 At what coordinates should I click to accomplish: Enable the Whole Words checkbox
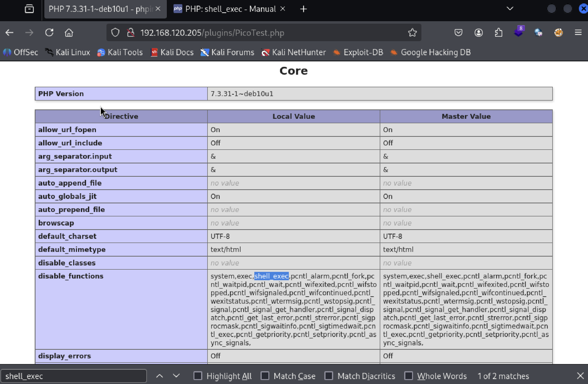click(408, 376)
